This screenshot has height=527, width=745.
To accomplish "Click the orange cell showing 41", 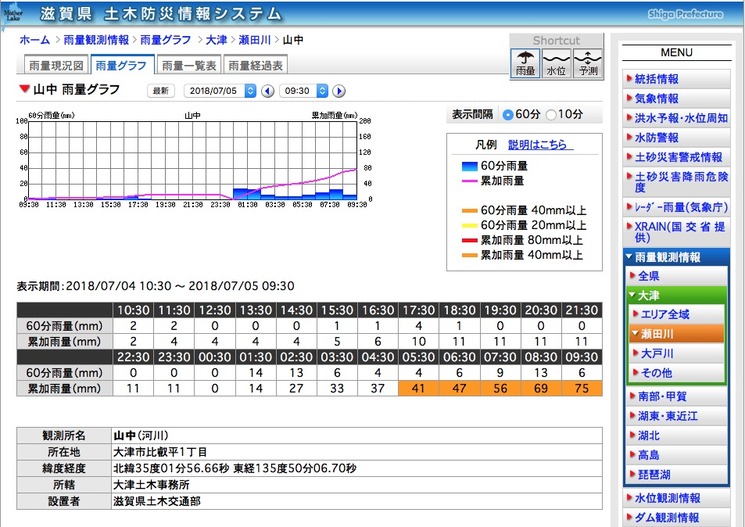I will pyautogui.click(x=419, y=388).
